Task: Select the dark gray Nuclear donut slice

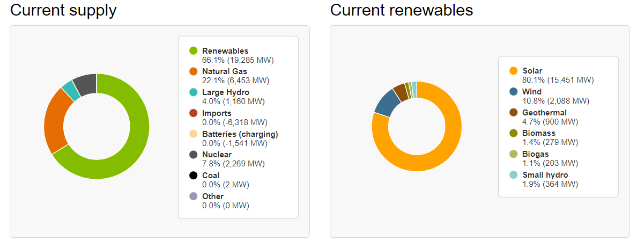Action: click(x=85, y=83)
